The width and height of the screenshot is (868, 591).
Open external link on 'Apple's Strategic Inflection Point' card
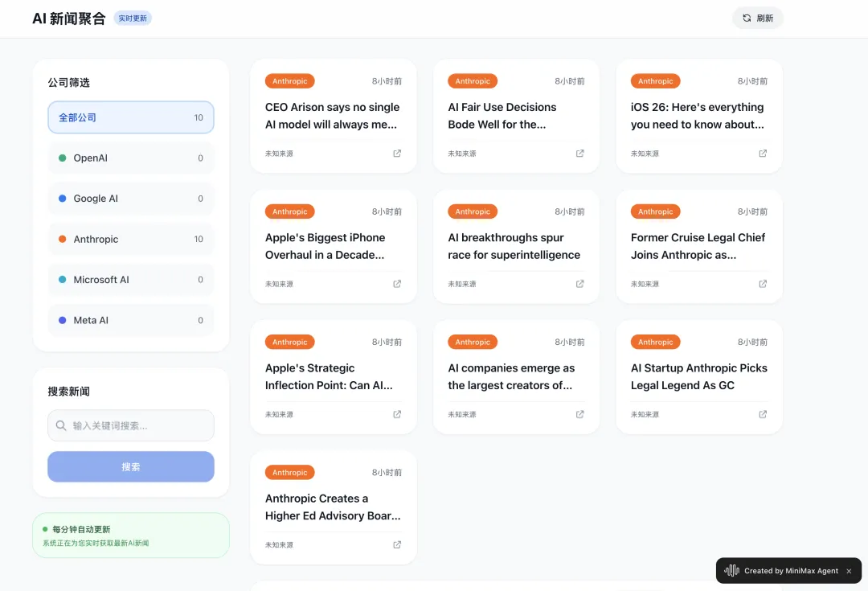tap(397, 414)
